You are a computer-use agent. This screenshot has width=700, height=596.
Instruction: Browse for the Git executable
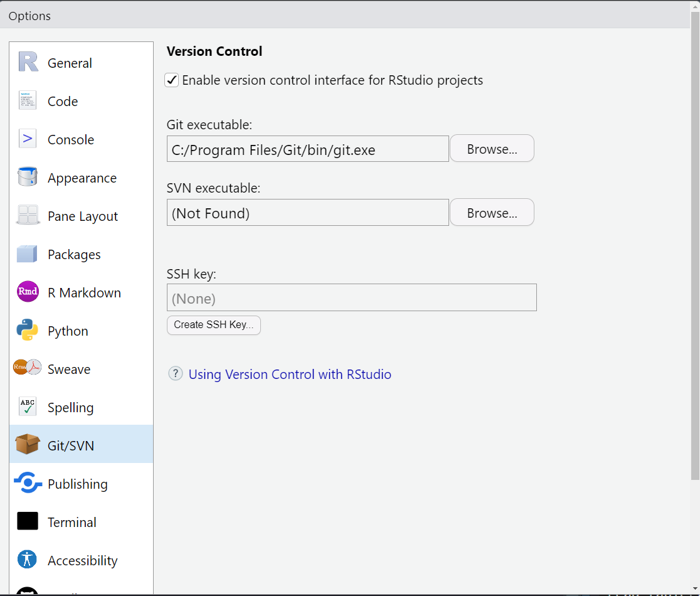point(492,149)
